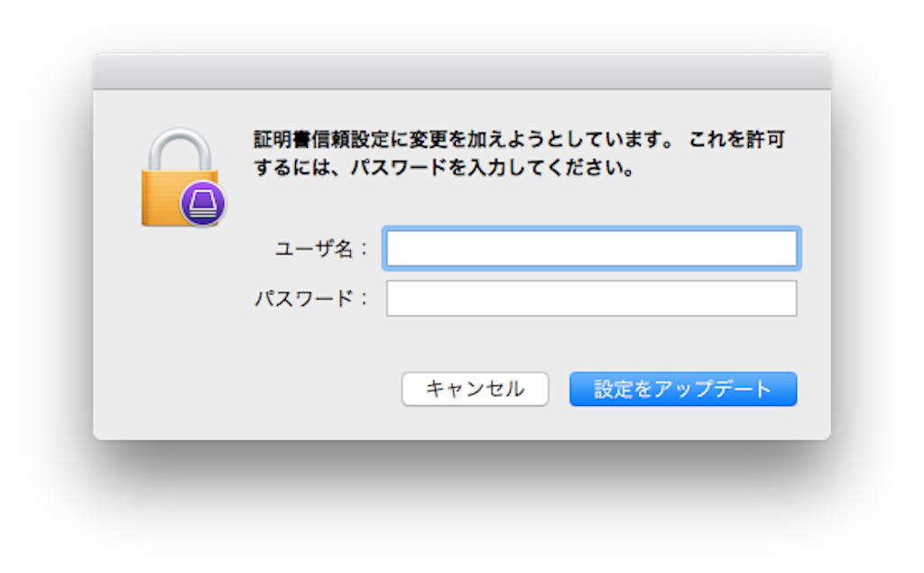Select the highlighted user name box
Image resolution: width=924 pixels, height=573 pixels.
point(592,248)
